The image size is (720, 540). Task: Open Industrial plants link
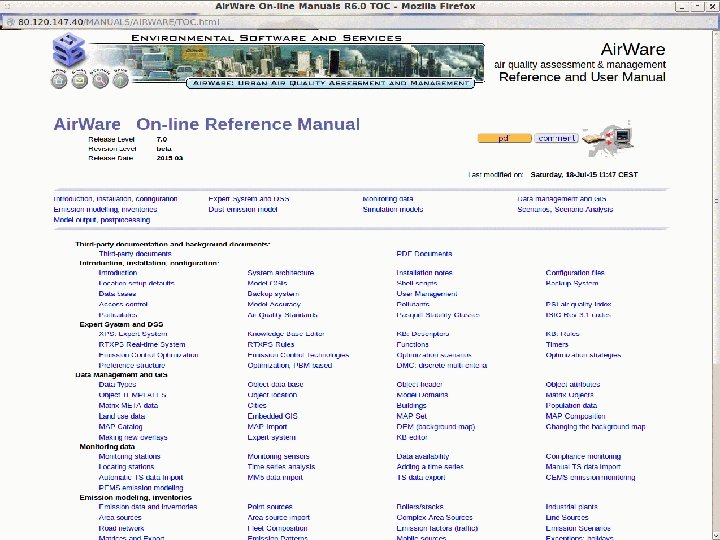pyautogui.click(x=572, y=506)
